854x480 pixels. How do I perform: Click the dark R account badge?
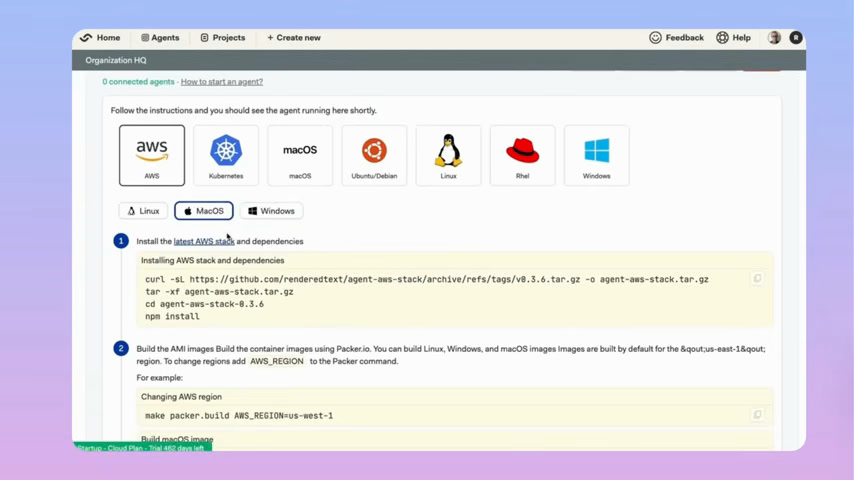coord(796,38)
